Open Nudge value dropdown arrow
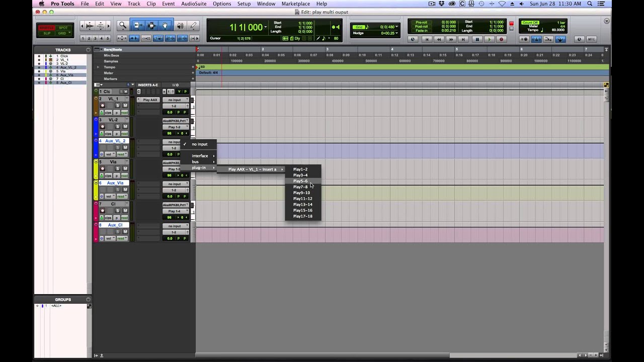This screenshot has width=644, height=362. [396, 33]
